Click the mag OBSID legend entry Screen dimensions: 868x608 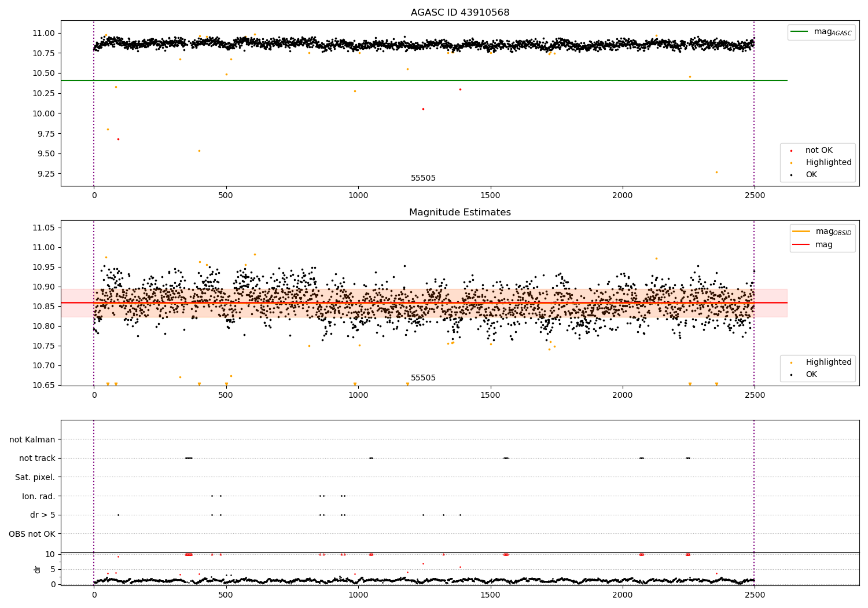coord(821,232)
